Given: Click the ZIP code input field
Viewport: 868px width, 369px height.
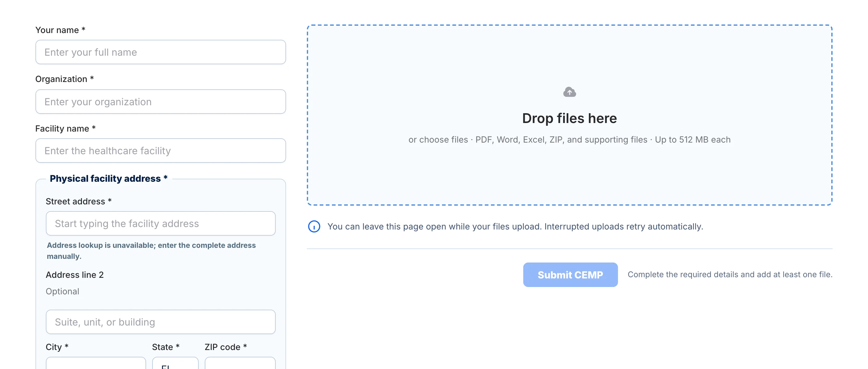Looking at the screenshot, I should (x=240, y=363).
